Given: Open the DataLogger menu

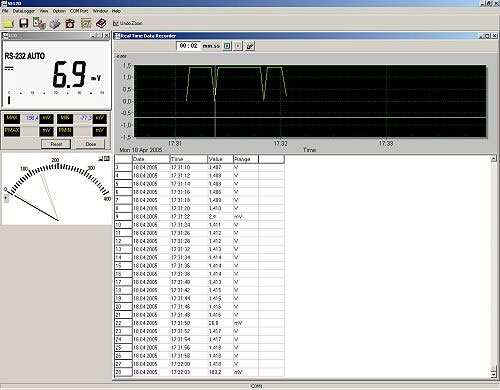Looking at the screenshot, I should (24, 11).
